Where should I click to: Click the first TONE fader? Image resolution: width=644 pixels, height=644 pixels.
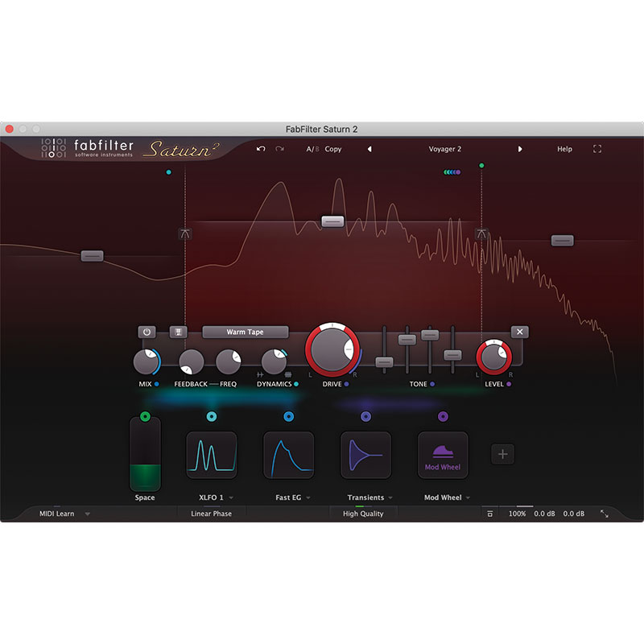(x=385, y=361)
